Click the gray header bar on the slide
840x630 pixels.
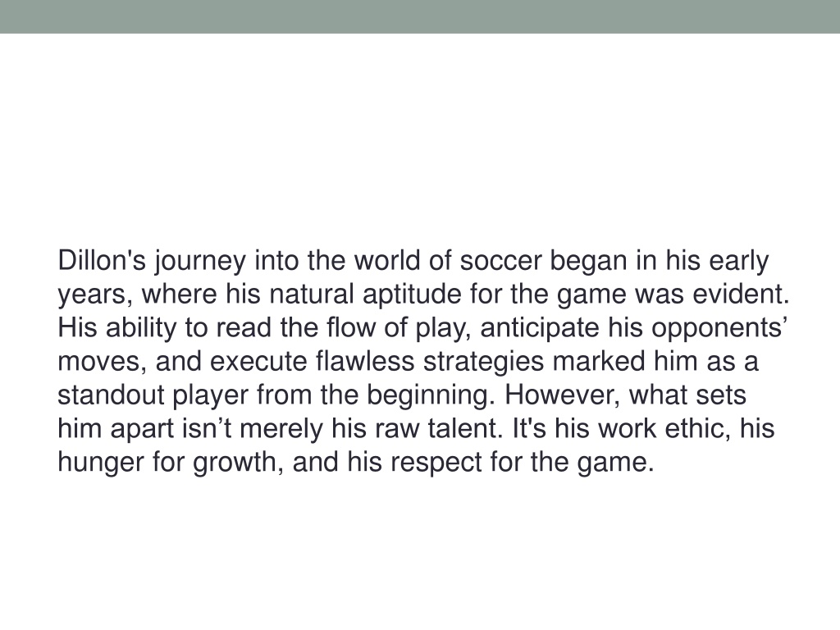[x=420, y=16]
